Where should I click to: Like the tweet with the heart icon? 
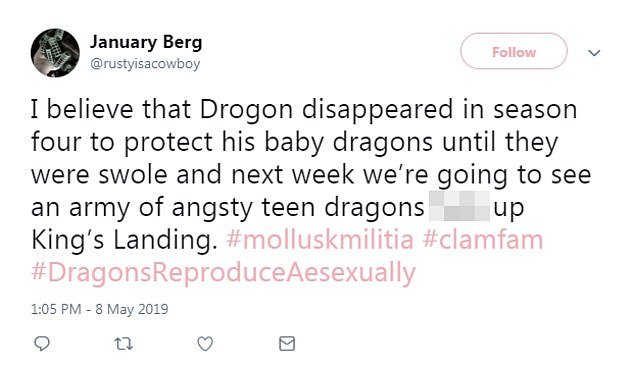tap(205, 344)
